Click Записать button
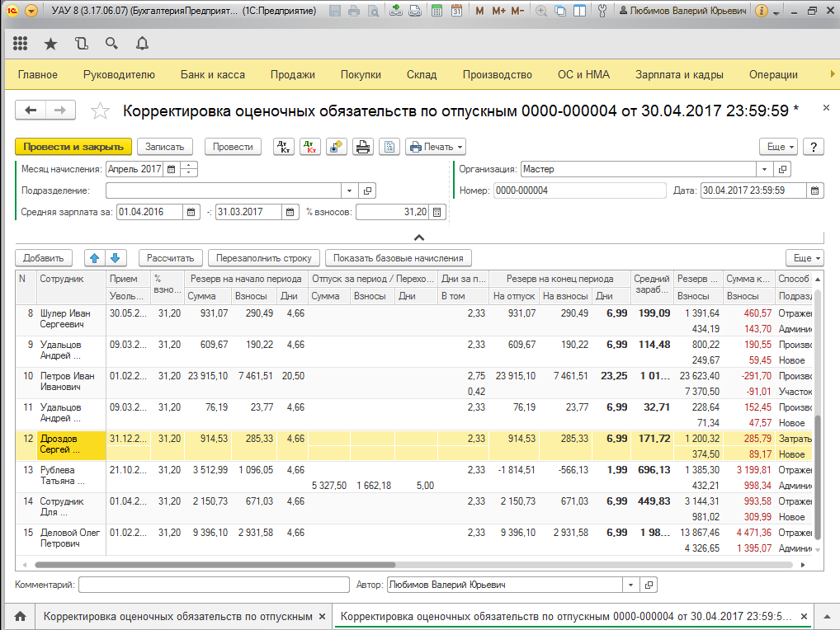Viewport: 840px width, 630px height. 164,147
